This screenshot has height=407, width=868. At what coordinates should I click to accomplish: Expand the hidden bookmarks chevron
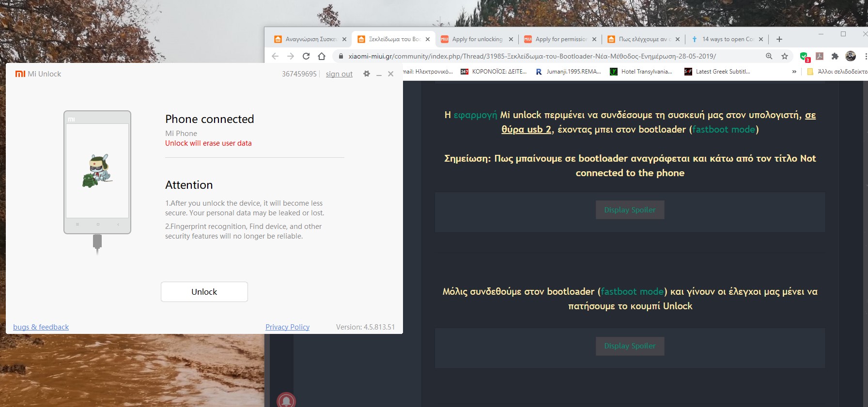pyautogui.click(x=794, y=72)
